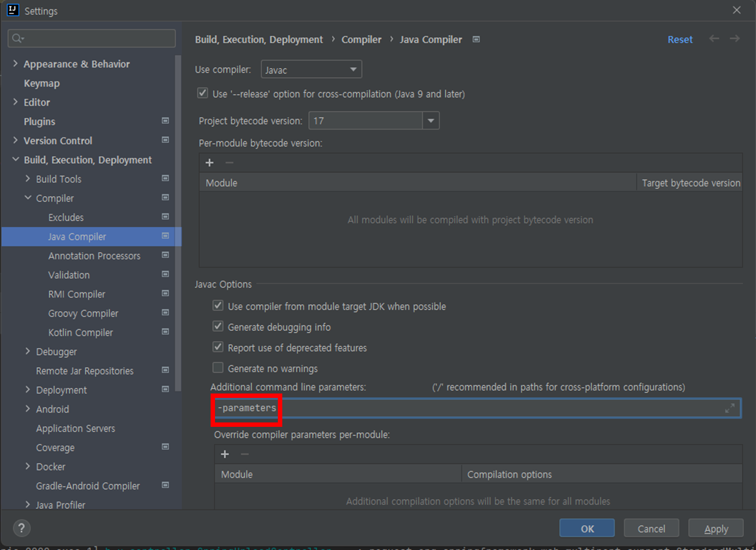Add a per-module compiler parameters override
This screenshot has height=550, width=756.
(x=225, y=454)
